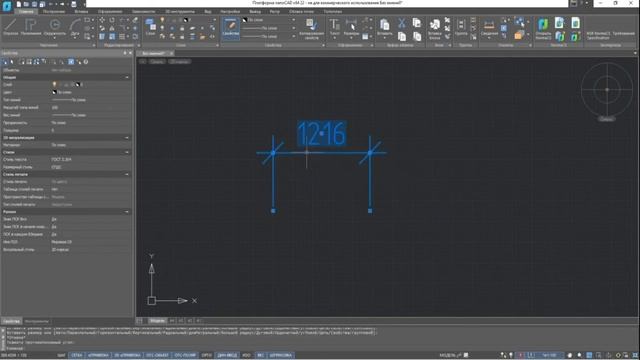Open the layer selection dropdown in Layers group
The image size is (640, 360).
tap(188, 20)
